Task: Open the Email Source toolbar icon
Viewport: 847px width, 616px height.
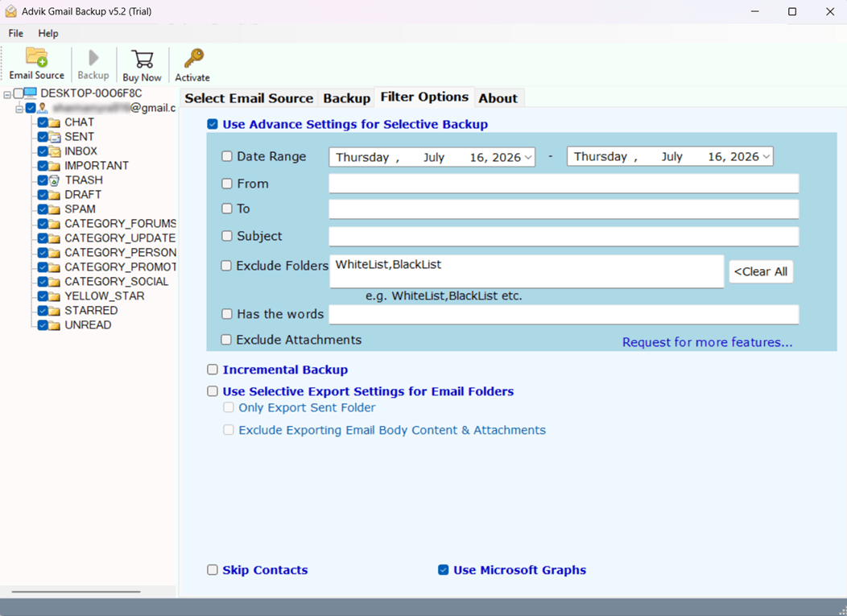Action: pos(37,56)
